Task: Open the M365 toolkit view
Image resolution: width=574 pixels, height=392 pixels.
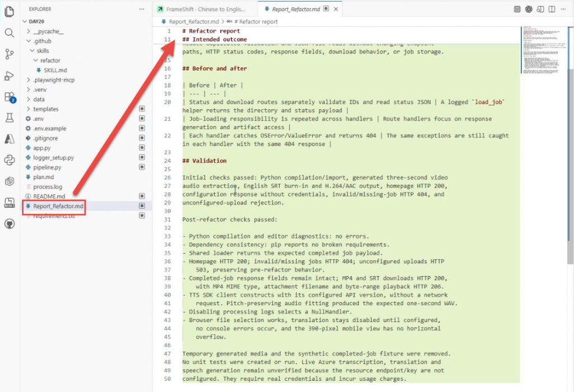Action: pyautogui.click(x=10, y=203)
